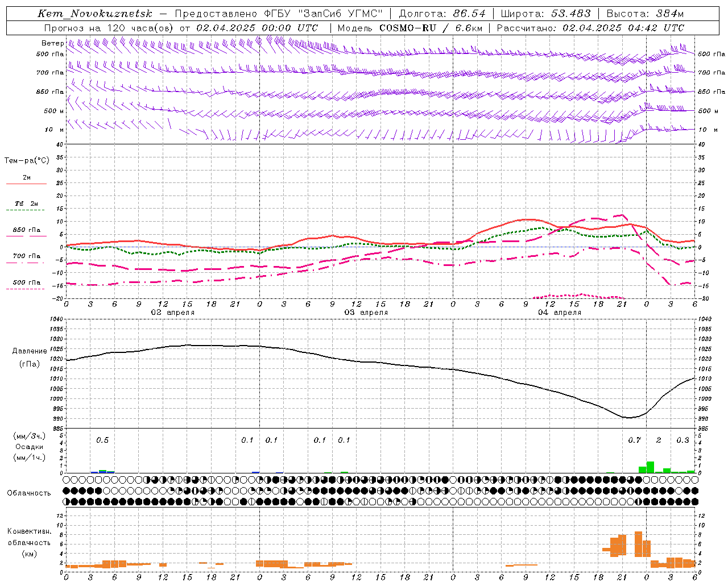This screenshot has height=582, width=728.
Task: Click the 'Долгота: 86.54' header field
Action: tap(442, 14)
